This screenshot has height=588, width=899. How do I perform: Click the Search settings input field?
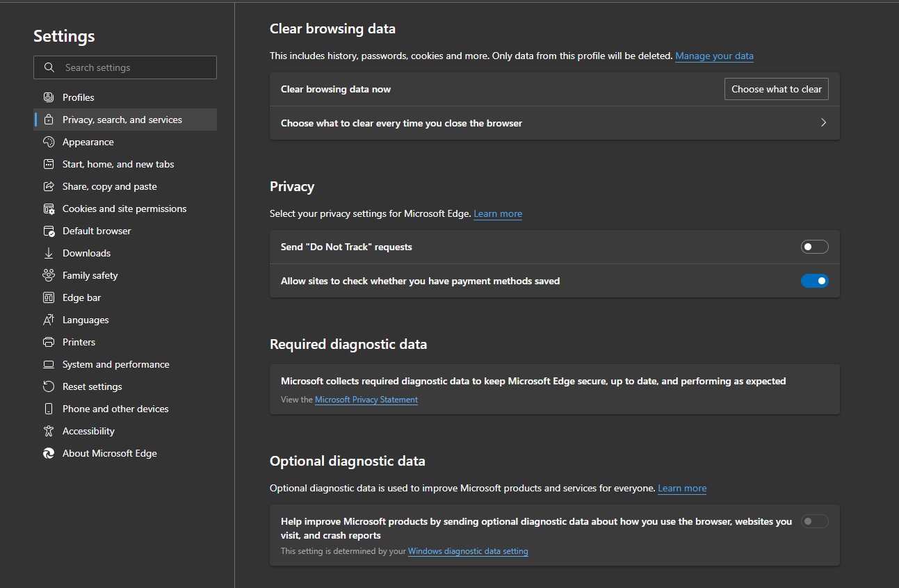[125, 67]
